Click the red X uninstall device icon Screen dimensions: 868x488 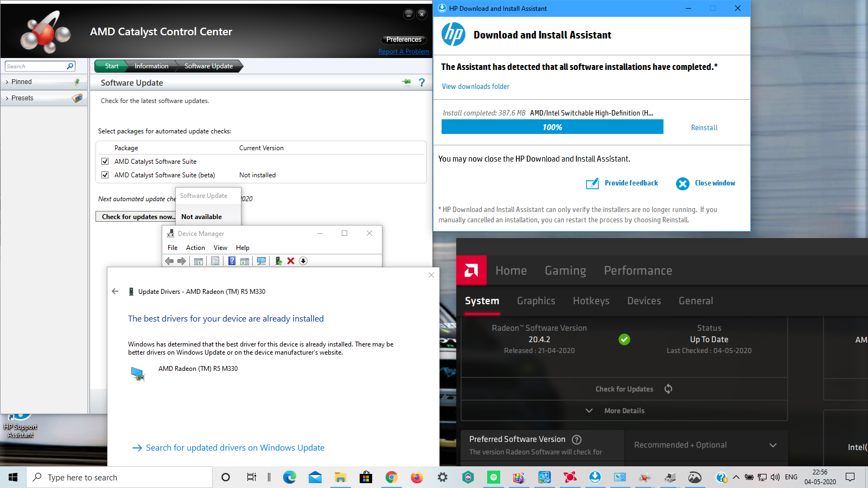pyautogui.click(x=291, y=261)
